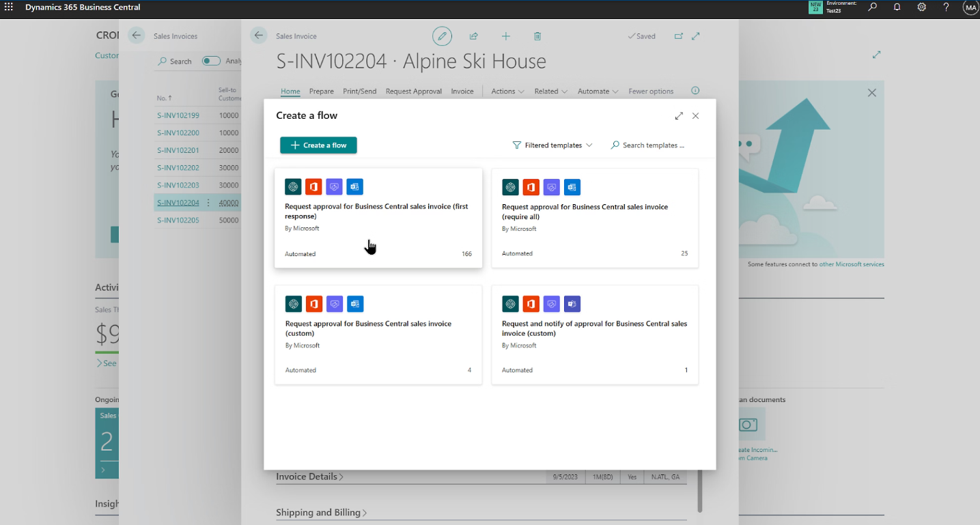Viewport: 980px width, 525px height.
Task: Open the MA user account avatar
Action: (970, 8)
